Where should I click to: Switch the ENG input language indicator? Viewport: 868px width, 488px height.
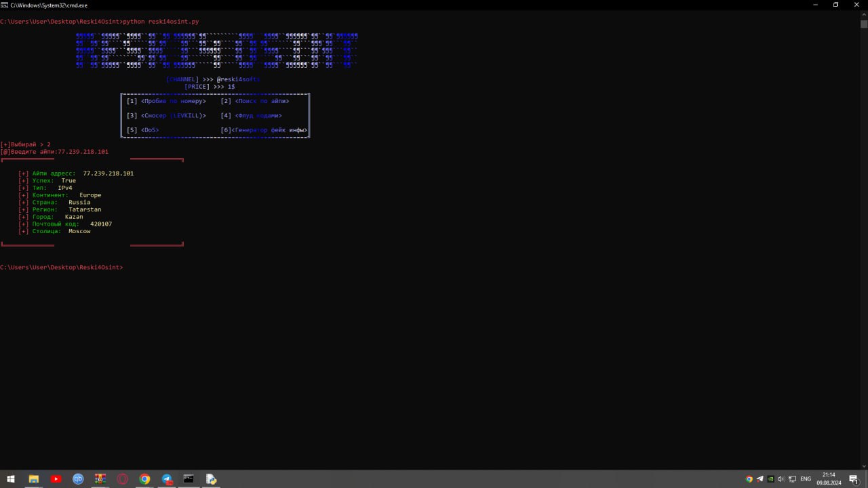point(806,479)
